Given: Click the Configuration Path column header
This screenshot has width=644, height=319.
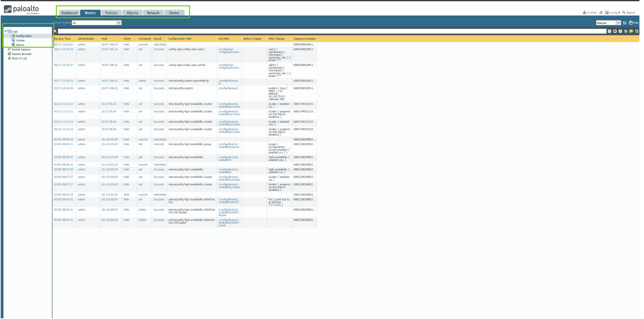Looking at the screenshot, I should (192, 39).
